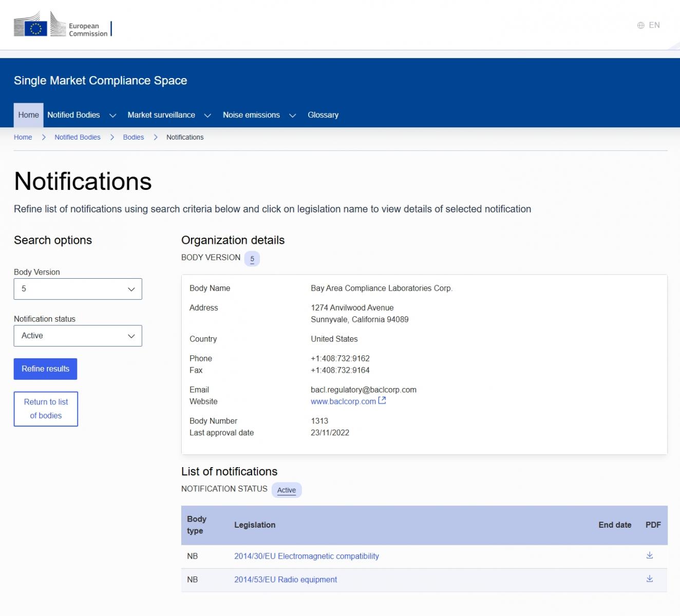Image resolution: width=680 pixels, height=616 pixels.
Task: Open the Notification status dropdown
Action: click(x=78, y=336)
